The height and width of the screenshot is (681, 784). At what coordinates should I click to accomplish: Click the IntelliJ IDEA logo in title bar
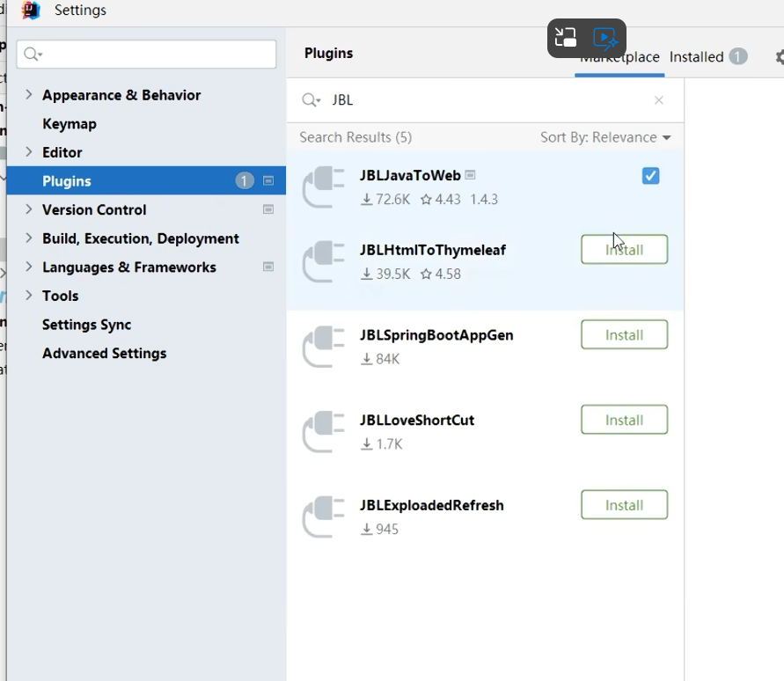click(x=31, y=10)
